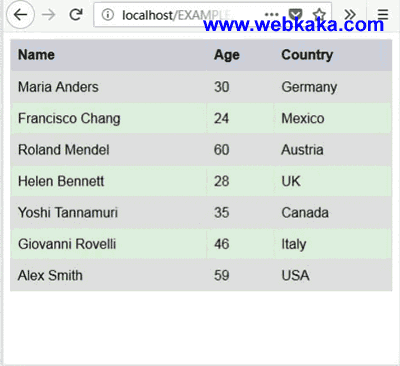
Task: Reload the page with refresh icon
Action: (x=76, y=14)
